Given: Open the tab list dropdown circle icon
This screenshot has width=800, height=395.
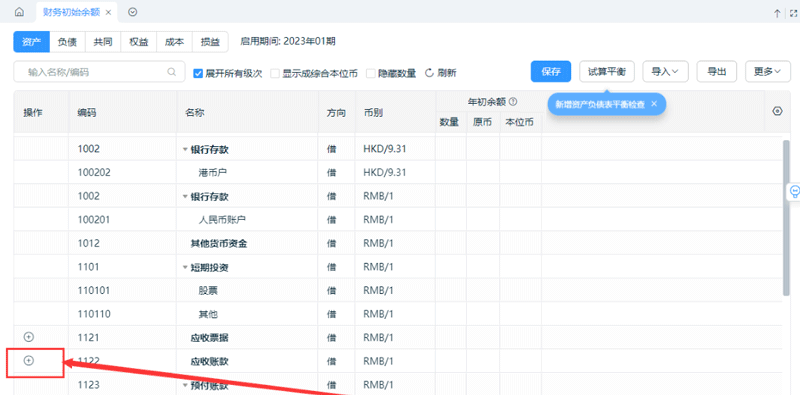Looking at the screenshot, I should point(133,12).
